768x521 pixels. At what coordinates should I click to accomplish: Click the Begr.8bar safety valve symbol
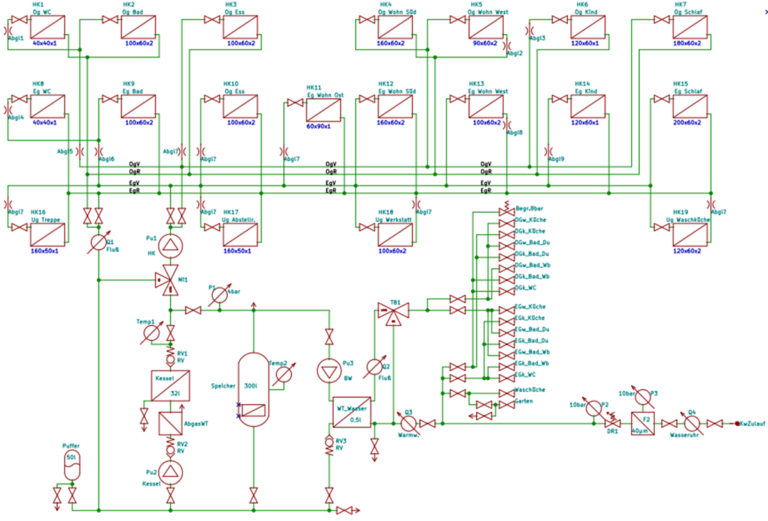[x=506, y=210]
